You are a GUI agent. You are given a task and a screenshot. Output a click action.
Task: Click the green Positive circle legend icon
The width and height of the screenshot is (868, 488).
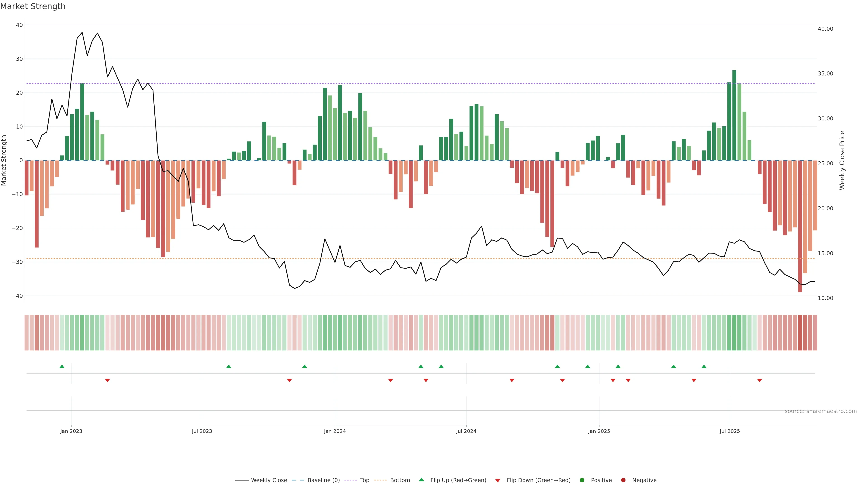582,480
